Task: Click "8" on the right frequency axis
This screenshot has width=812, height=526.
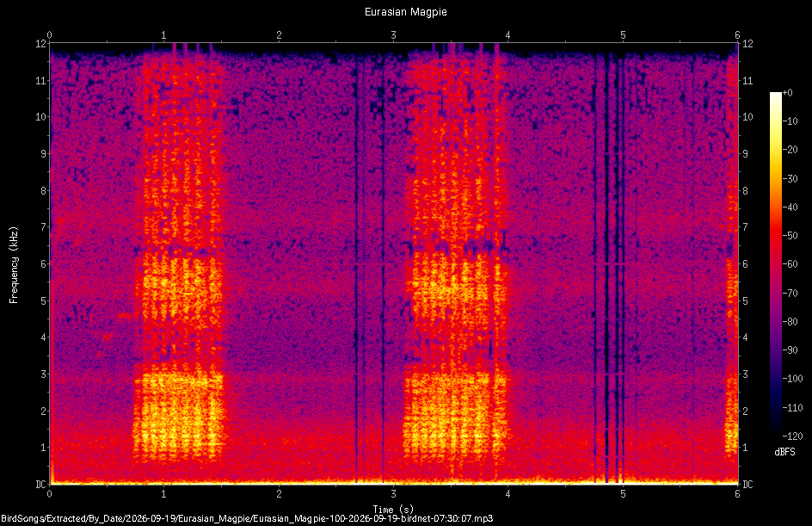Action: 745,191
